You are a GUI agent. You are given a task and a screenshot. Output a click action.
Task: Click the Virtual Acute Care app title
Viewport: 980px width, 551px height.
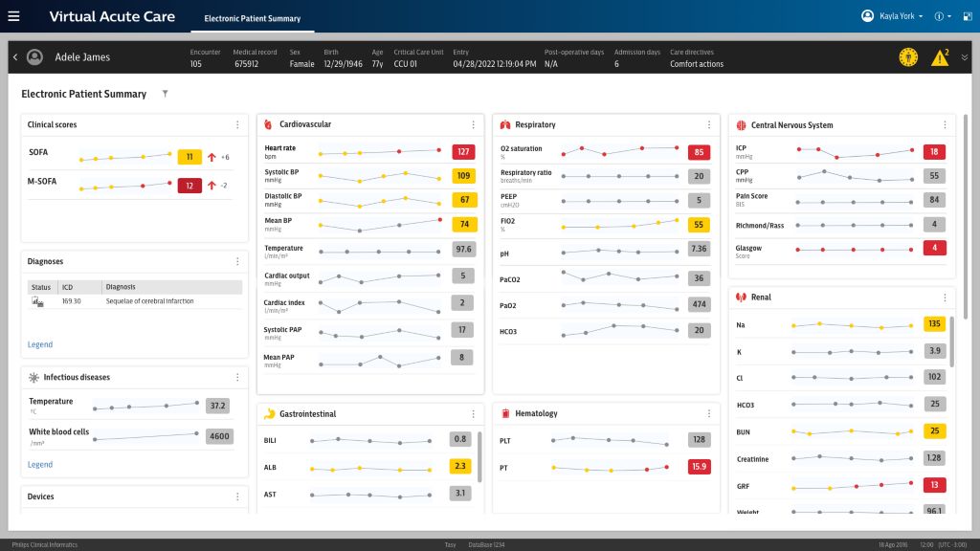pos(113,17)
